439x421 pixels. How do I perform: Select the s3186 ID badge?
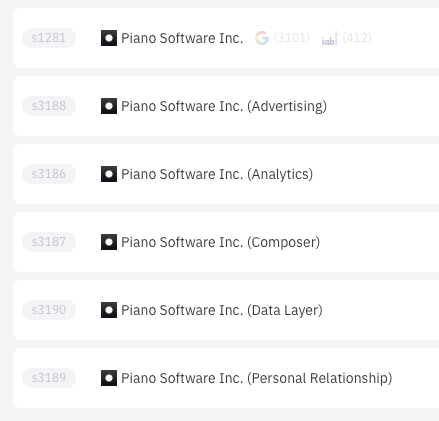(49, 174)
